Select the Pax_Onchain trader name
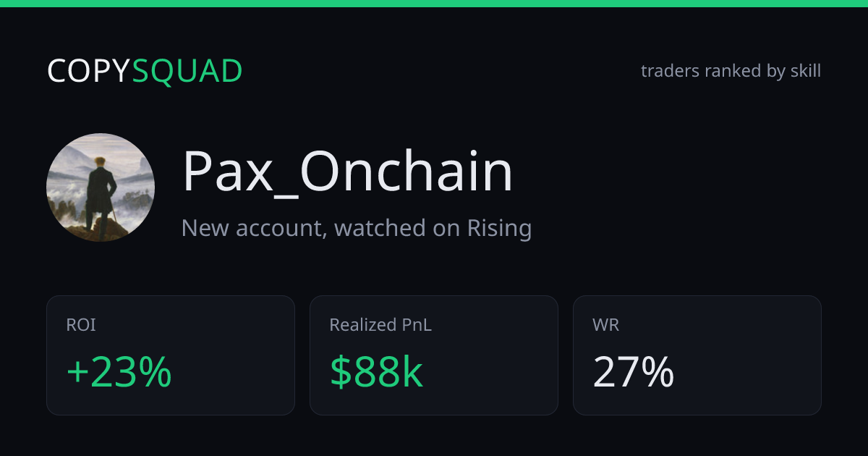This screenshot has width=868, height=456. pyautogui.click(x=347, y=174)
